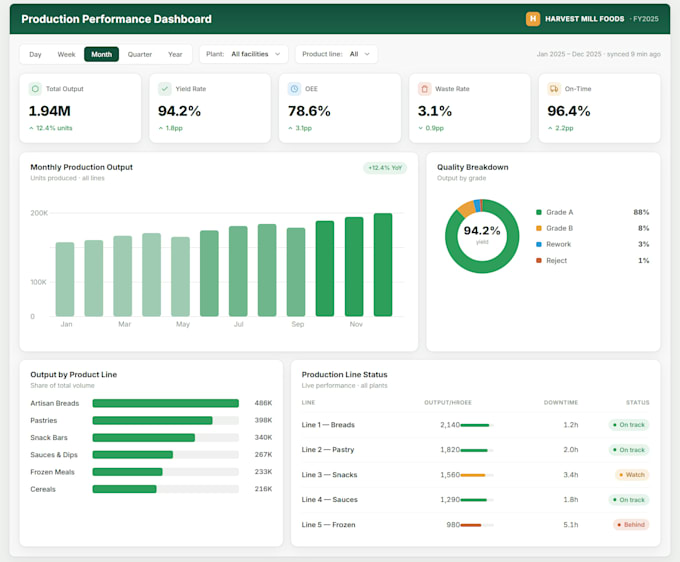Click the 216K Cereals value

(263, 489)
